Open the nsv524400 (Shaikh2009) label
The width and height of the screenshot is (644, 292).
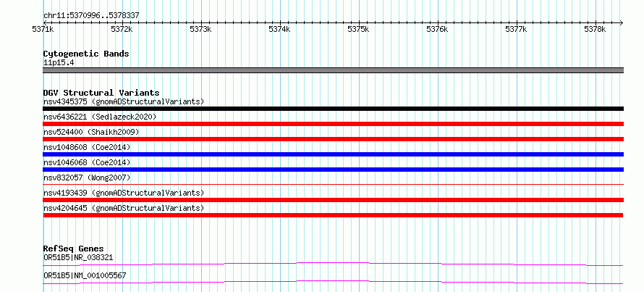pos(91,132)
